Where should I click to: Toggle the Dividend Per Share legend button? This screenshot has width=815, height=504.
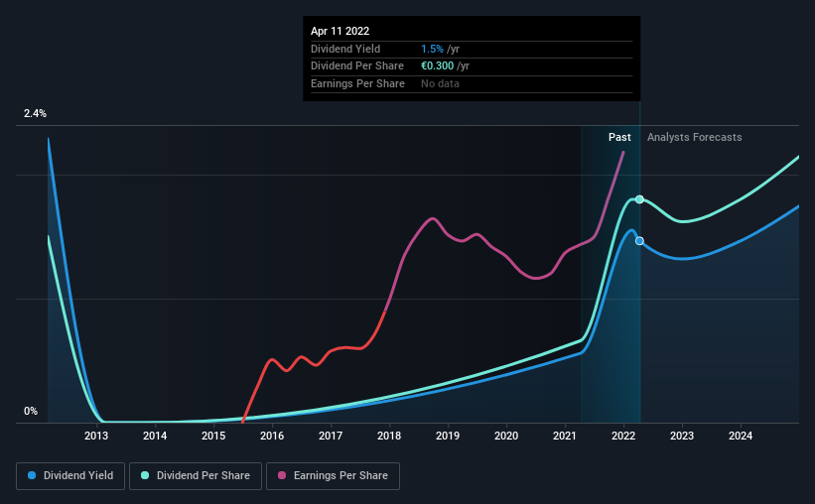196,476
